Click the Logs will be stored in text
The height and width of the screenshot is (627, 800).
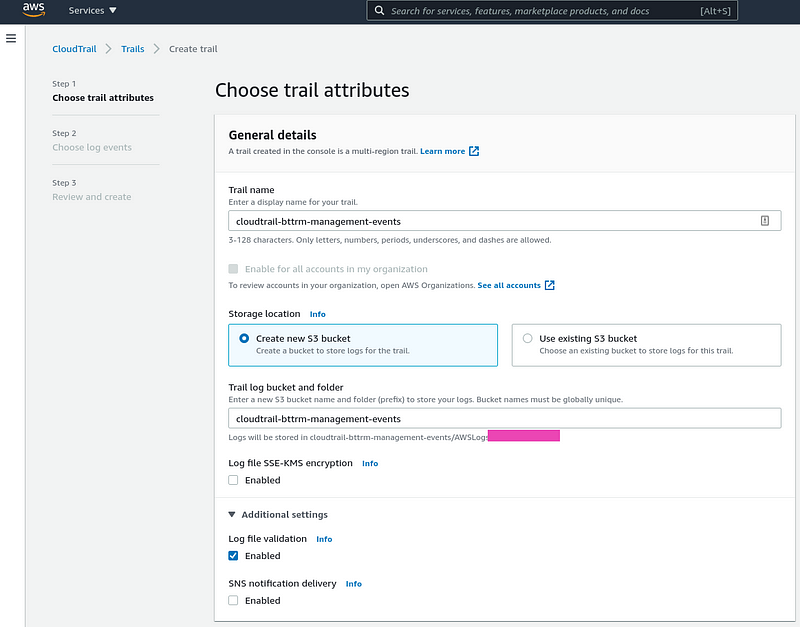point(358,437)
